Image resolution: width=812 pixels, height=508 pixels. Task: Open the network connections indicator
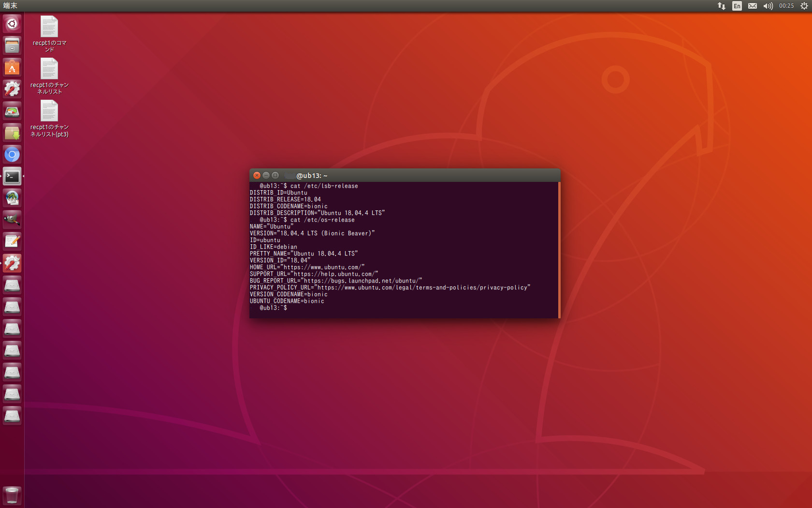coord(721,6)
